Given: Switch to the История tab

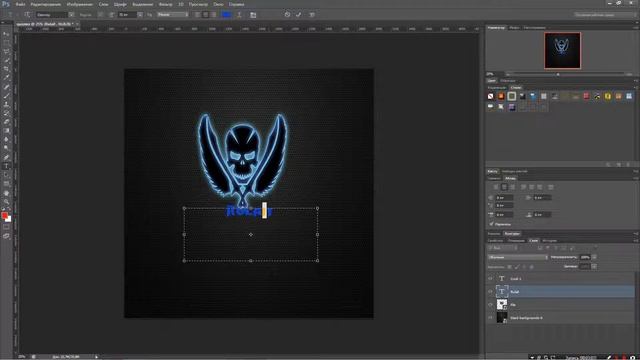Looking at the screenshot, I should click(550, 241).
